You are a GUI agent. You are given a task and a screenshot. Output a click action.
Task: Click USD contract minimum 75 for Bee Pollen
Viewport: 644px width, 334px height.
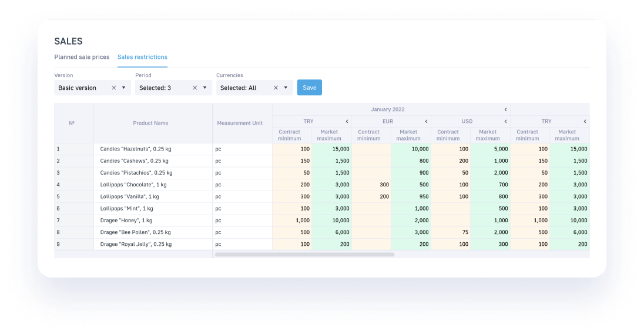click(451, 232)
